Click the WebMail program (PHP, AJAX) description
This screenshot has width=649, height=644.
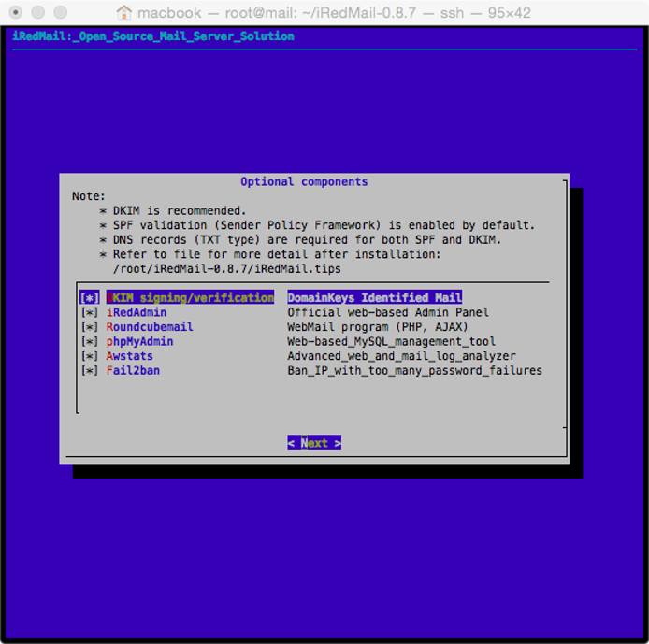pos(378,327)
